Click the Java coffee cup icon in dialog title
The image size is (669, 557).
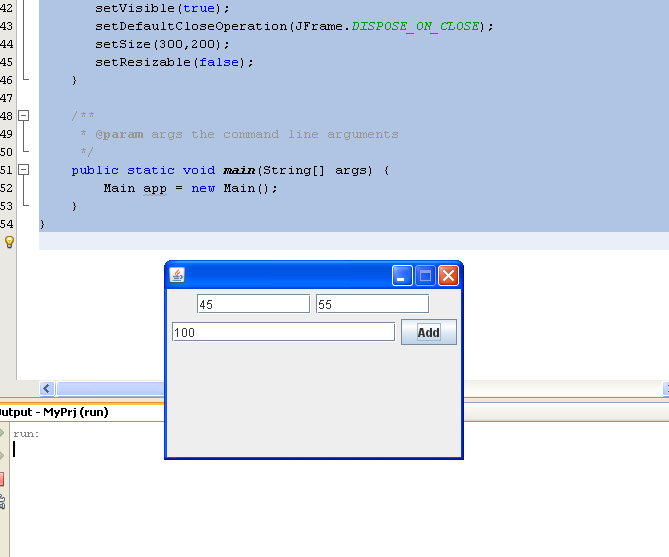coord(177,275)
